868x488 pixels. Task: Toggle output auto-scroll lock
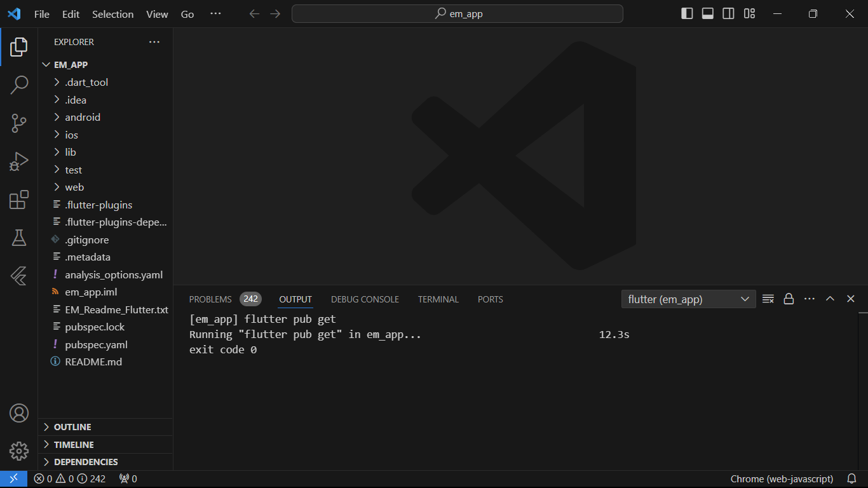789,299
